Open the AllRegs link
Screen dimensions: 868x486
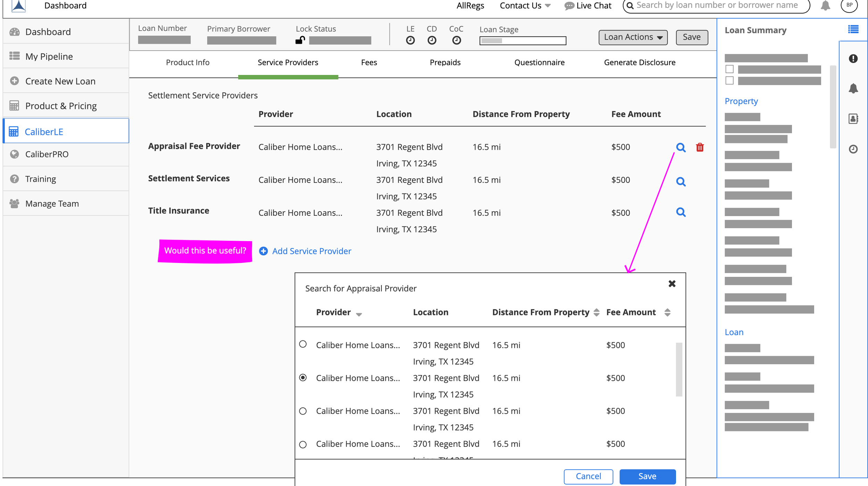[x=470, y=6]
